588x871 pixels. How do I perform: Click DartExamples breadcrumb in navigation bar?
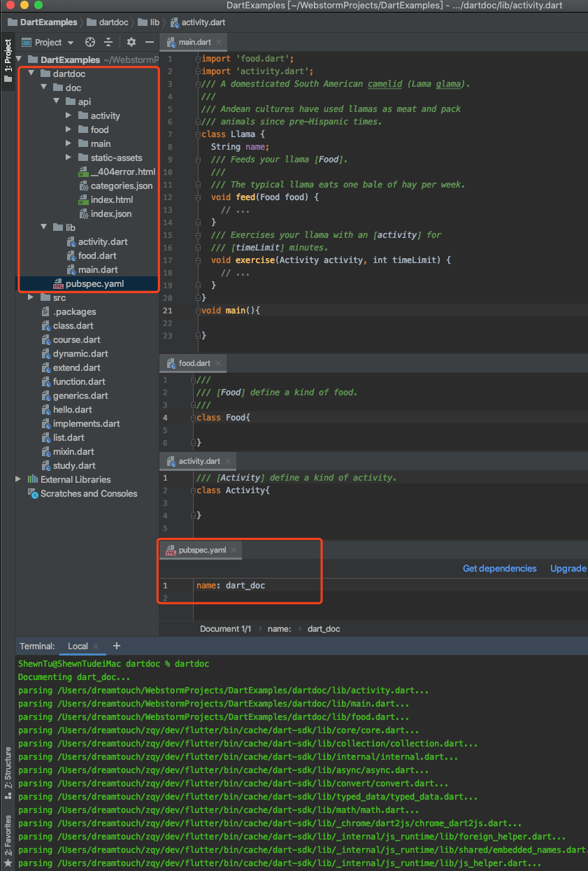pos(42,22)
